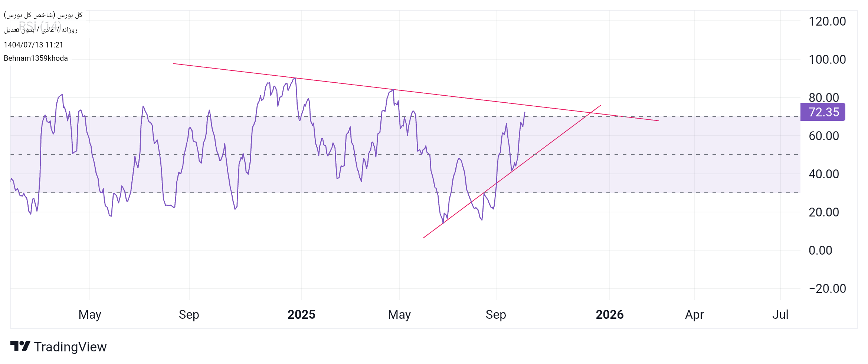Click the 60.00 value on the scale

pos(824,136)
